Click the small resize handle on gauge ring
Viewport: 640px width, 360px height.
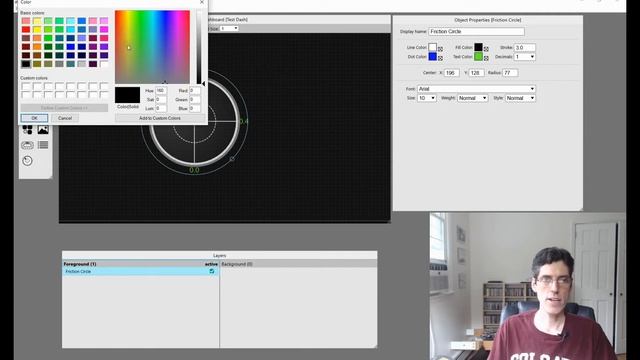click(232, 159)
